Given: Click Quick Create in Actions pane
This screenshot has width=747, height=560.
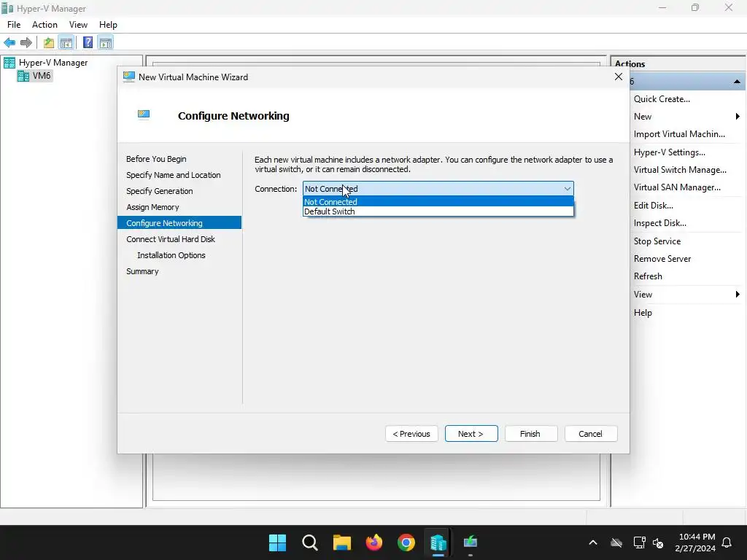Looking at the screenshot, I should coord(662,99).
